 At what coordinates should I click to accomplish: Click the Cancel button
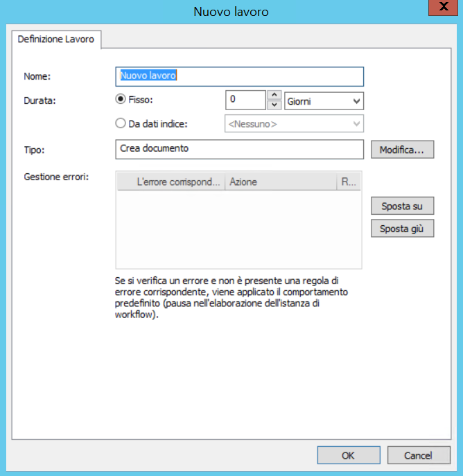(x=419, y=455)
